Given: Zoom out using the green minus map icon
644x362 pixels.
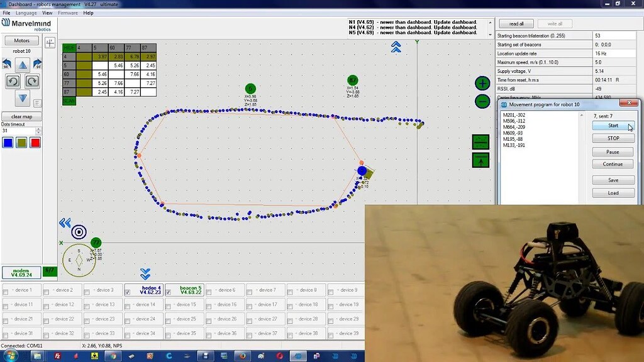Looking at the screenshot, I should point(482,101).
